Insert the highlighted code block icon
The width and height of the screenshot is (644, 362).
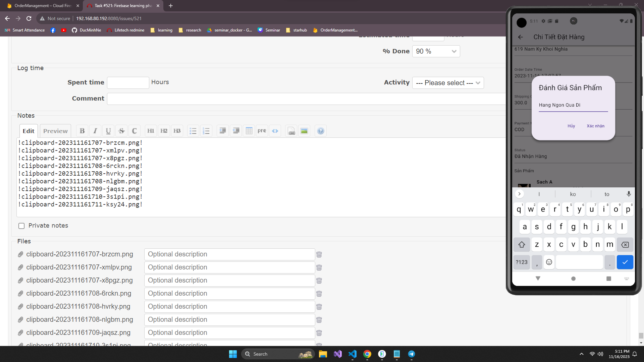[x=275, y=131]
